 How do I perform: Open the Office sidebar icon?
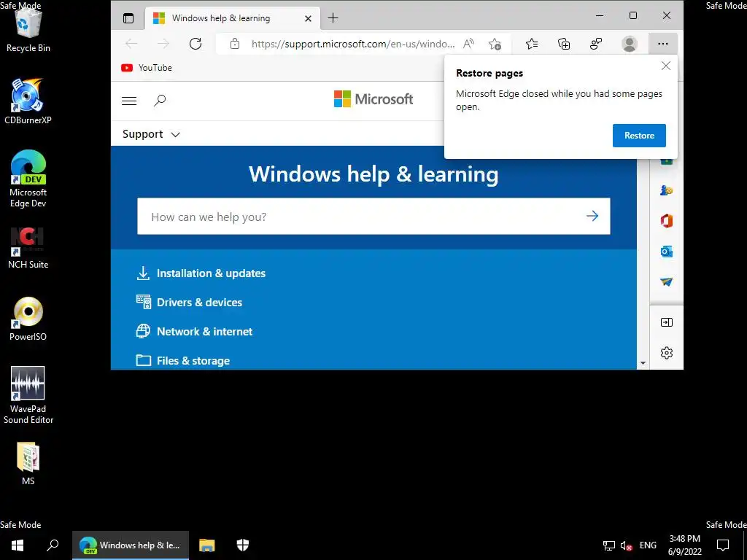[x=666, y=221]
